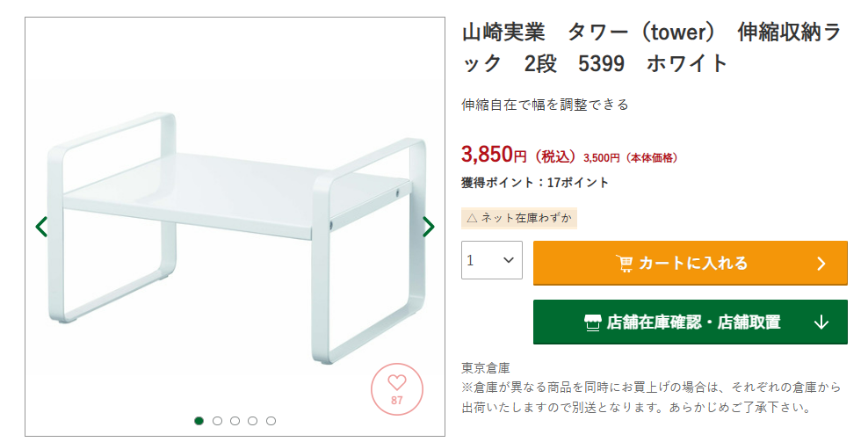Click the white rack product image
The image size is (868, 442).
pyautogui.click(x=235, y=235)
